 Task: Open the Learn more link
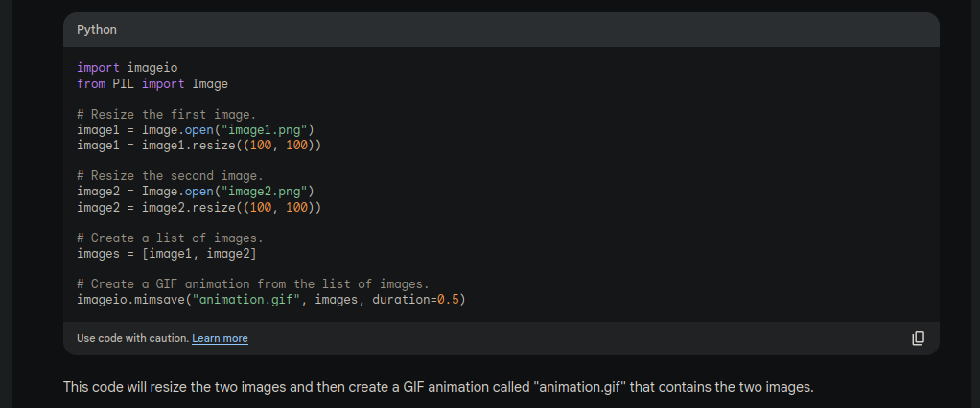click(x=220, y=338)
